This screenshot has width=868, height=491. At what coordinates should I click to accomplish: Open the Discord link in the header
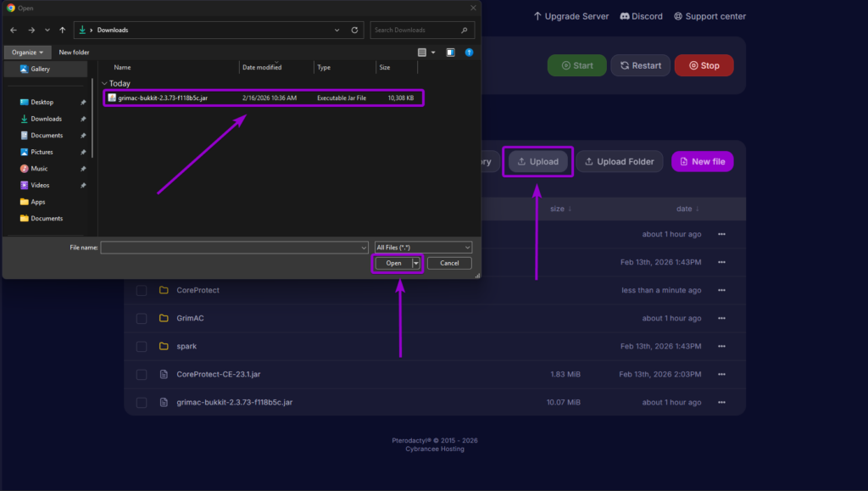coord(641,15)
